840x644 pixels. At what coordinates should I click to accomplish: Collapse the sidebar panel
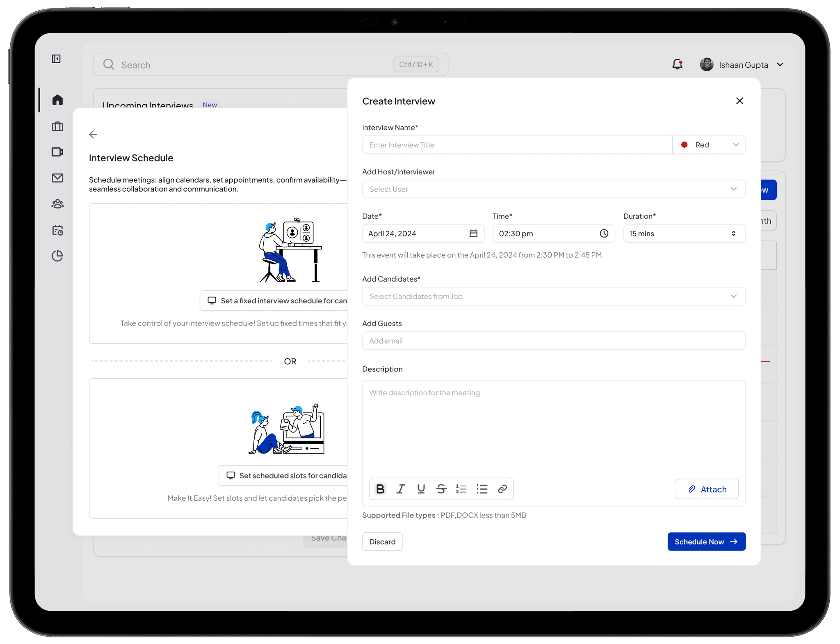(56, 59)
